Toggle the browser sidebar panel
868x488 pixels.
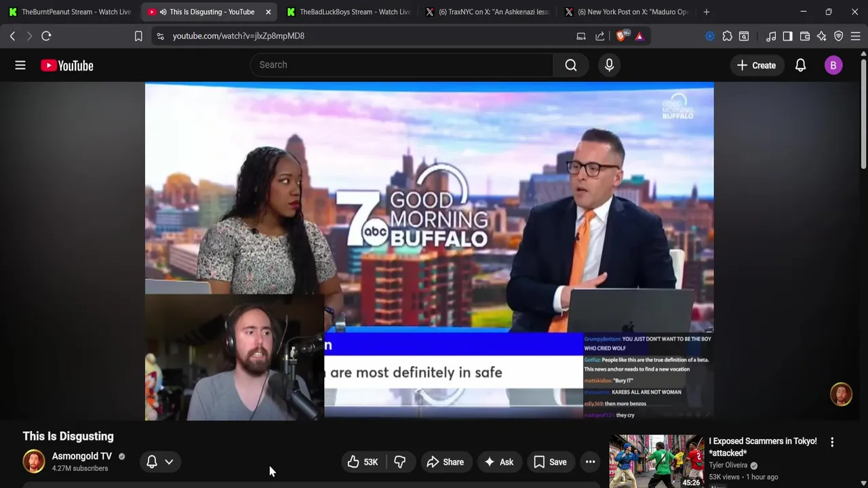787,36
